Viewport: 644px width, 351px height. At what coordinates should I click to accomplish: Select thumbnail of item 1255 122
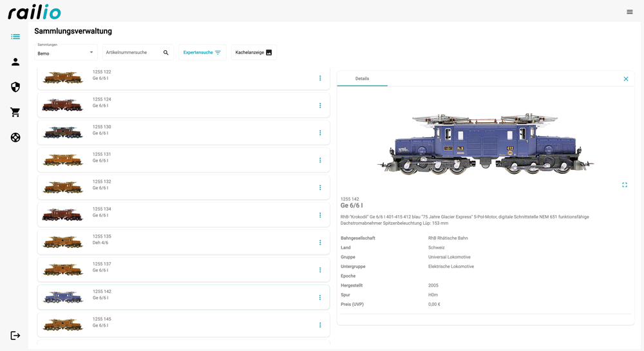(62, 77)
